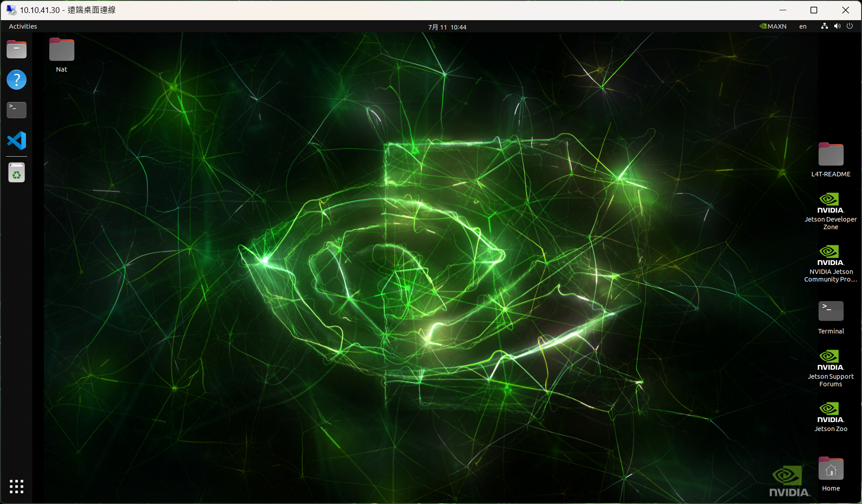Close the remote desktop connection window

(845, 10)
